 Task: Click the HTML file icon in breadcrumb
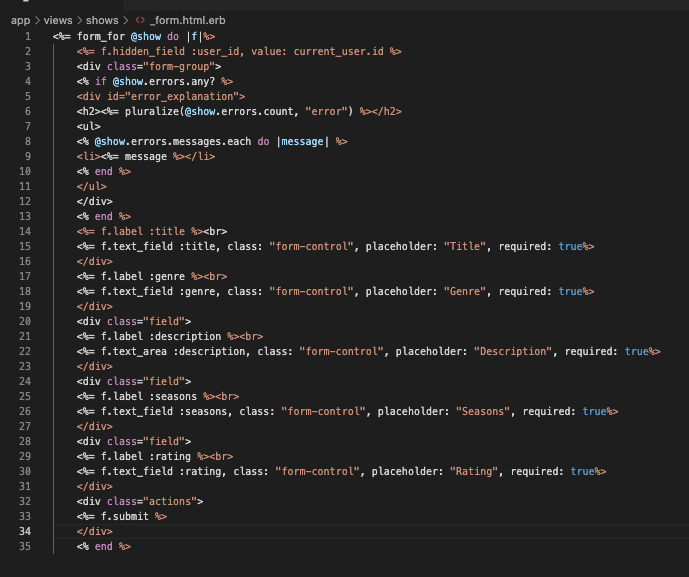pos(140,20)
